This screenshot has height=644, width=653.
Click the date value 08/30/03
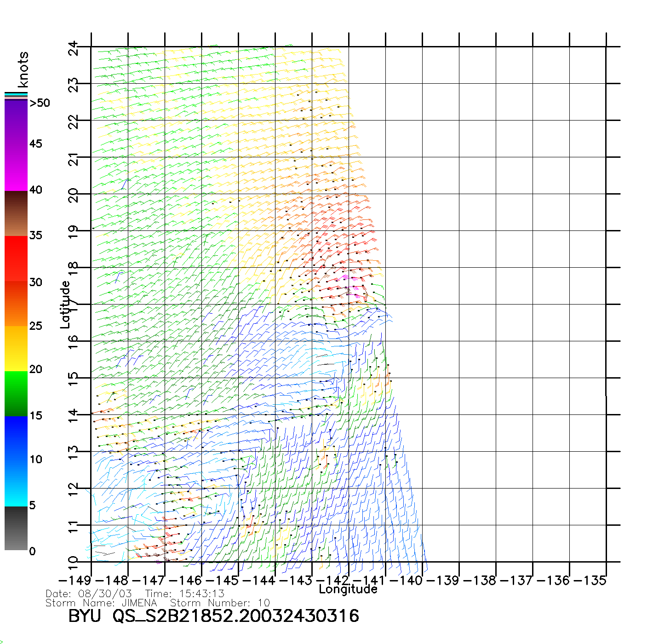click(105, 594)
